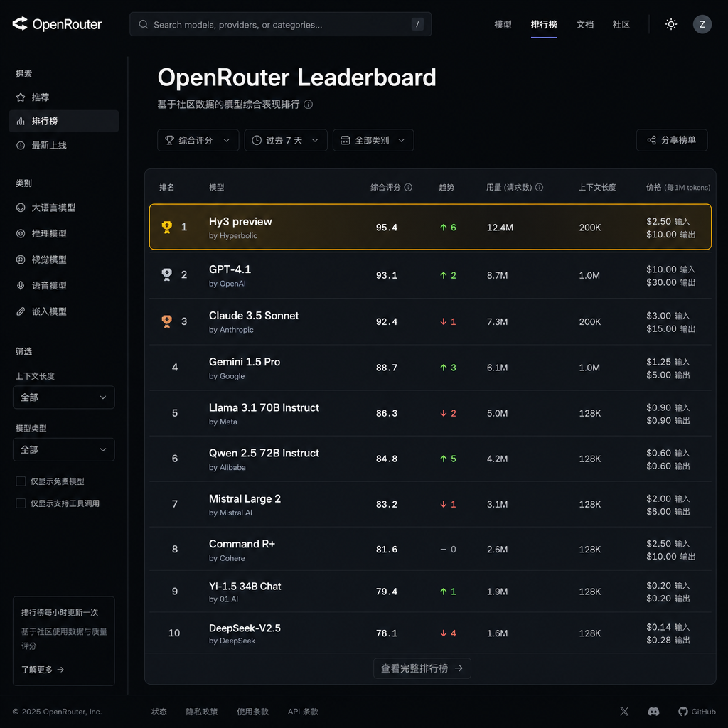
Task: Click the clock icon beside 最新上线
Action: click(x=21, y=145)
